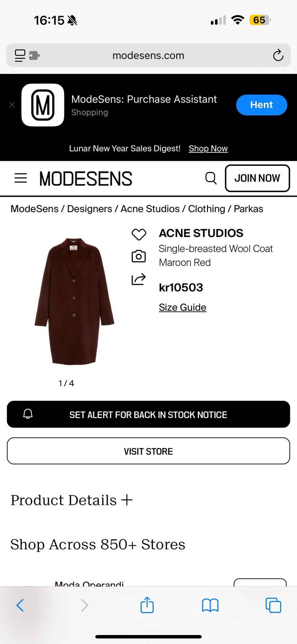297x644 pixels.
Task: Tap the product share arrow icon
Action: pyautogui.click(x=139, y=279)
